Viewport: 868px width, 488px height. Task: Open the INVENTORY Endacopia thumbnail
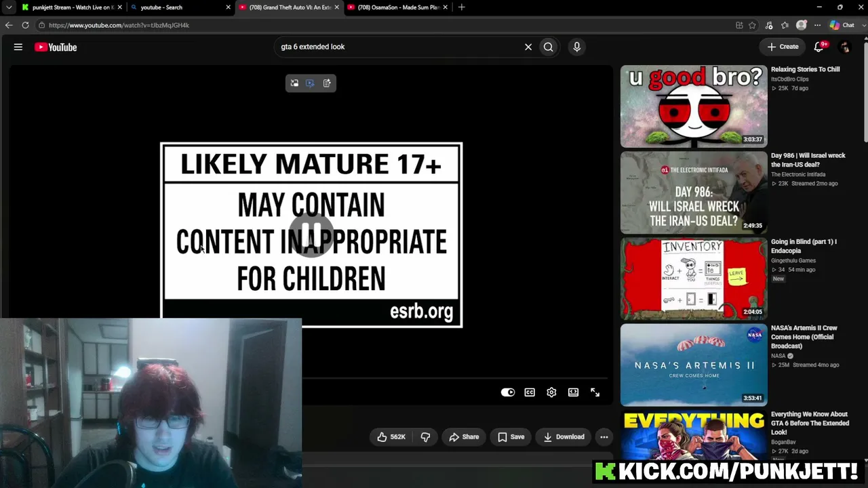(x=694, y=279)
